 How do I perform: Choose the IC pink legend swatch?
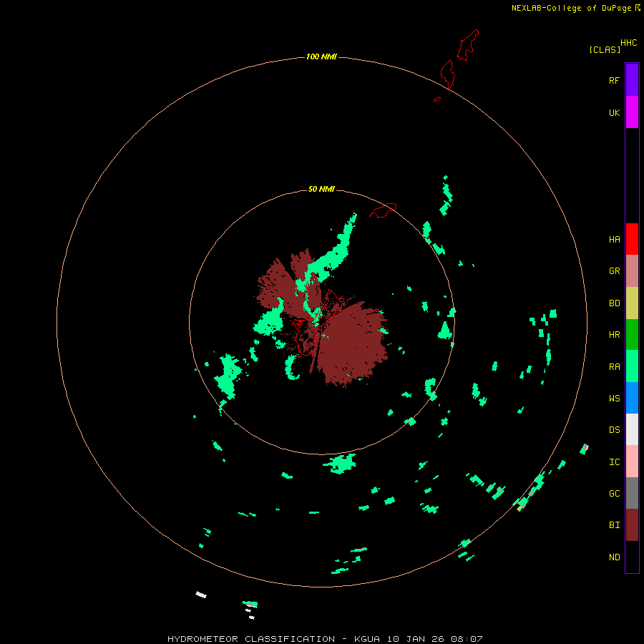632,462
